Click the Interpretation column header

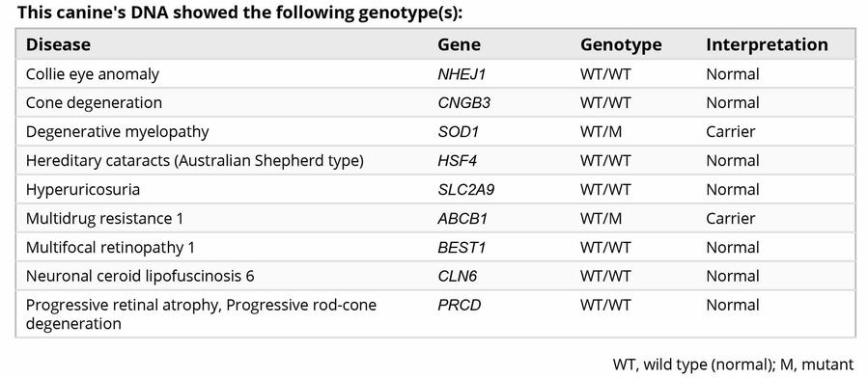coord(767,44)
